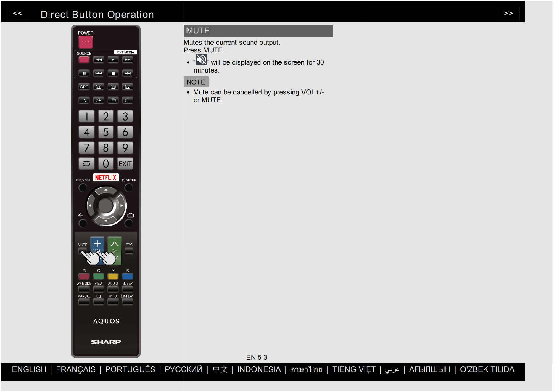Click the round TV SETUP button on the remote

pos(129,187)
